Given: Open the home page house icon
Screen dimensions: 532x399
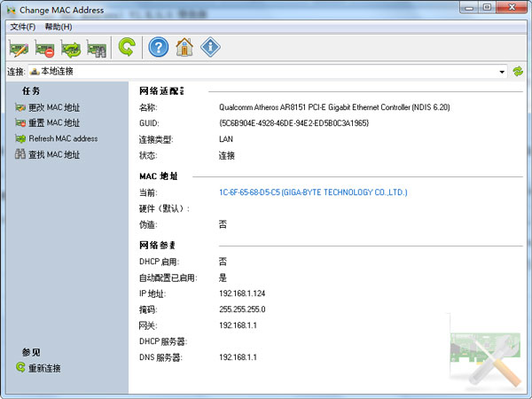Looking at the screenshot, I should [184, 47].
